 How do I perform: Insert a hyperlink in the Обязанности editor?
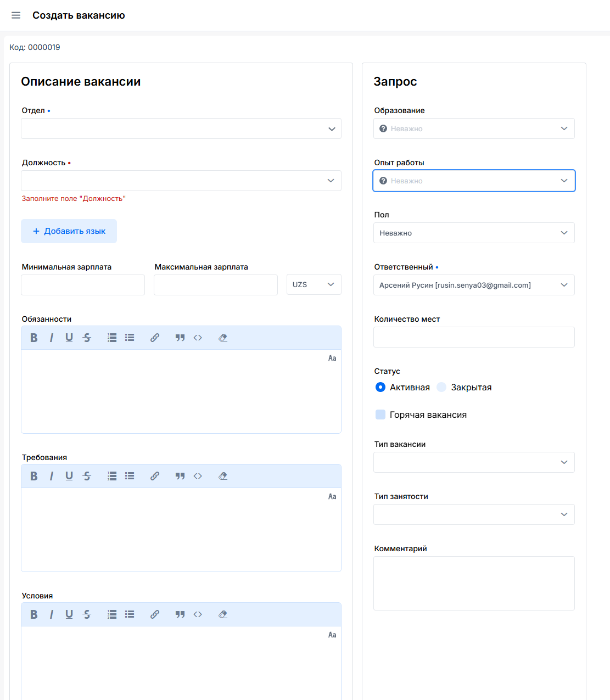tap(154, 337)
